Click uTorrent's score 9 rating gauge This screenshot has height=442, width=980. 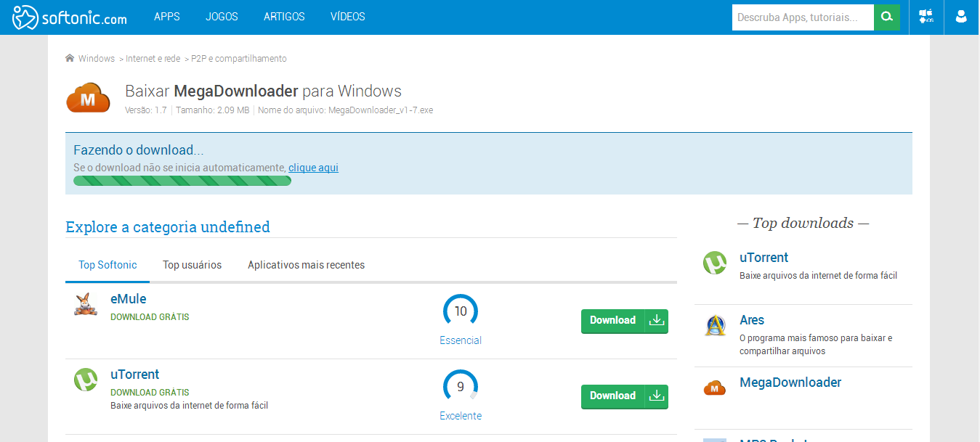(461, 387)
